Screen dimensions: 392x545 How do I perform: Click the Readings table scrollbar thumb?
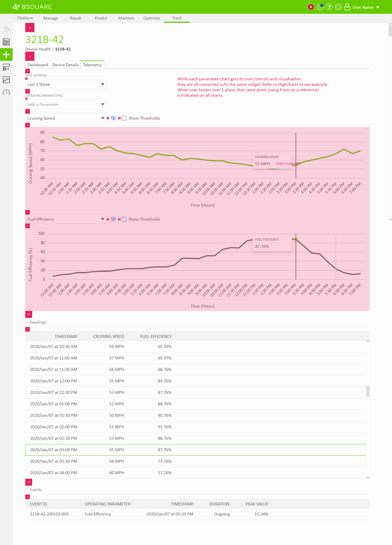368,391
